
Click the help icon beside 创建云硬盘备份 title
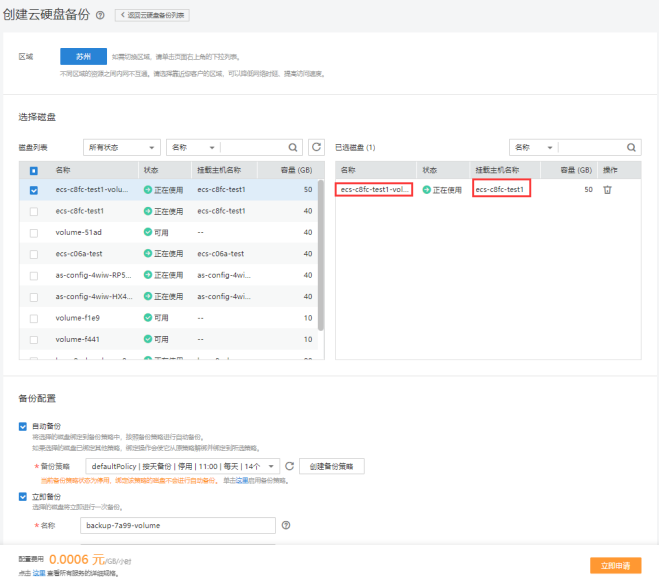point(100,15)
